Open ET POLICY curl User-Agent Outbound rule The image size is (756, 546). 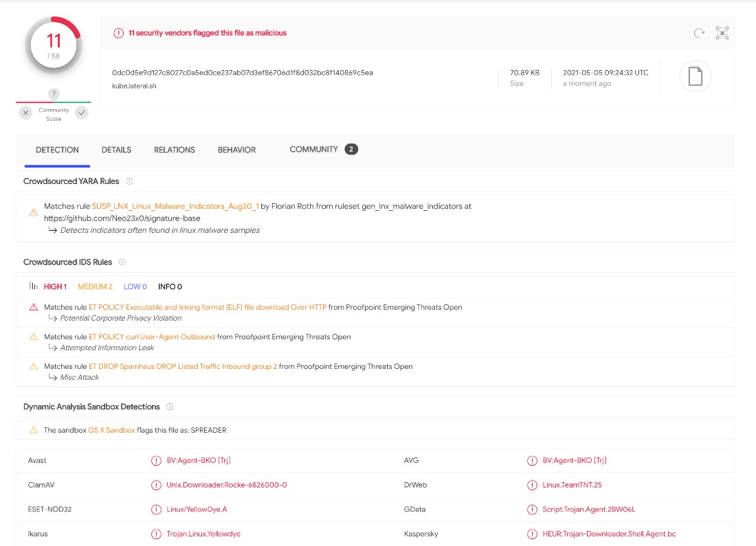tap(151, 337)
